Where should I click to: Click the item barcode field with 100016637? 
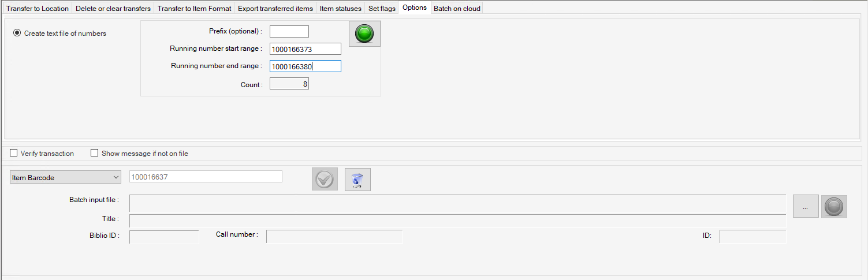pos(206,177)
